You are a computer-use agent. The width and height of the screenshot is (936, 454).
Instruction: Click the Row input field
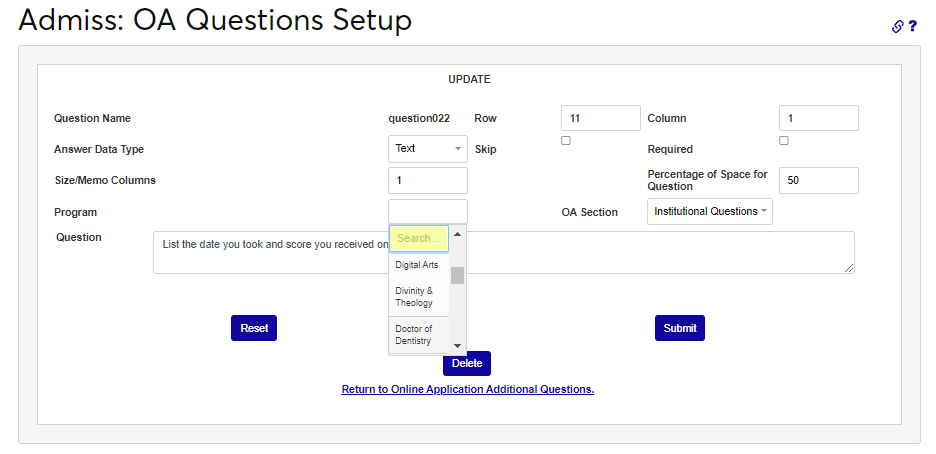click(601, 118)
